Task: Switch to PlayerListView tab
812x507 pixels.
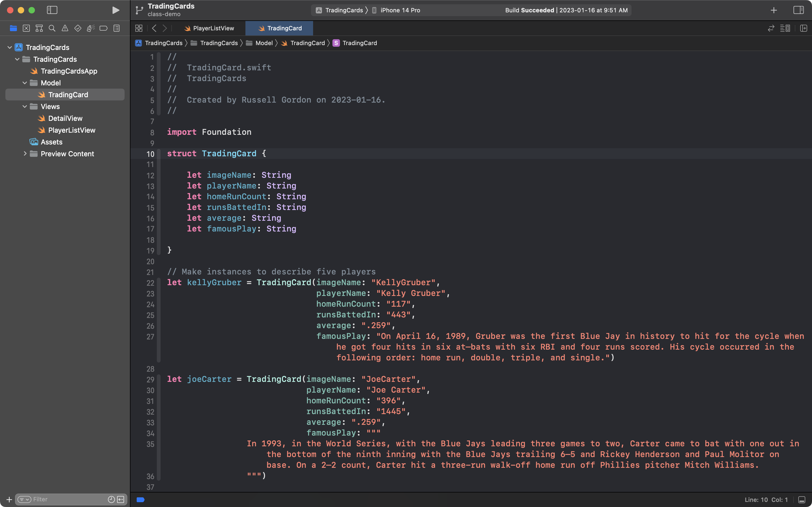Action: pyautogui.click(x=214, y=27)
